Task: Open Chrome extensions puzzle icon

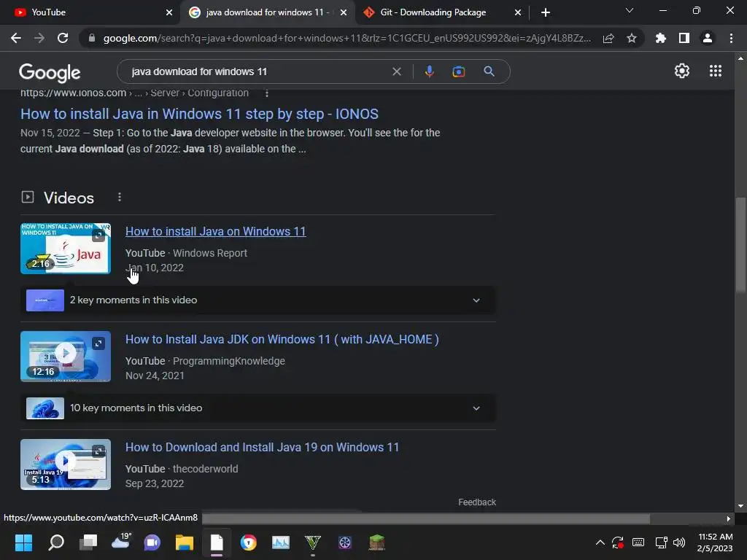Action: click(x=661, y=38)
